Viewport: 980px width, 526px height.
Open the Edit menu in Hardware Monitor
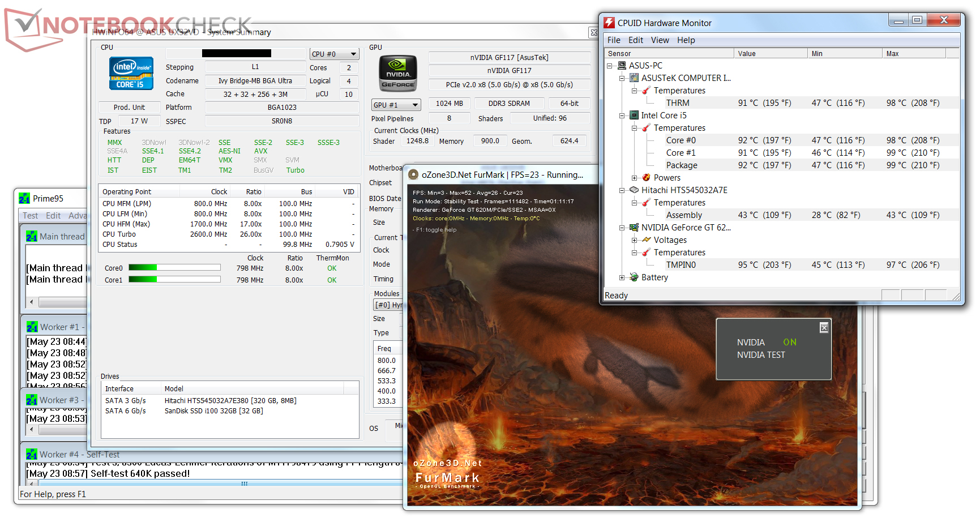coord(636,40)
